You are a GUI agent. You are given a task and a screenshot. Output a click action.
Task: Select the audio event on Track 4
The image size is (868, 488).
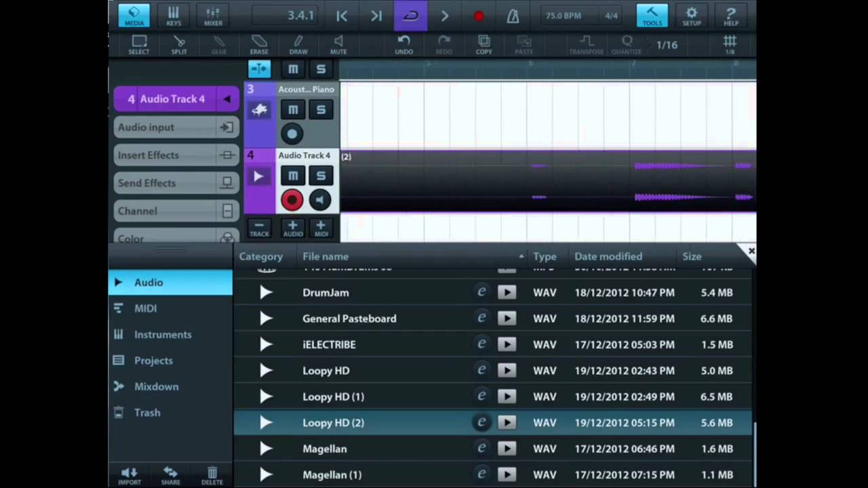[x=548, y=181]
